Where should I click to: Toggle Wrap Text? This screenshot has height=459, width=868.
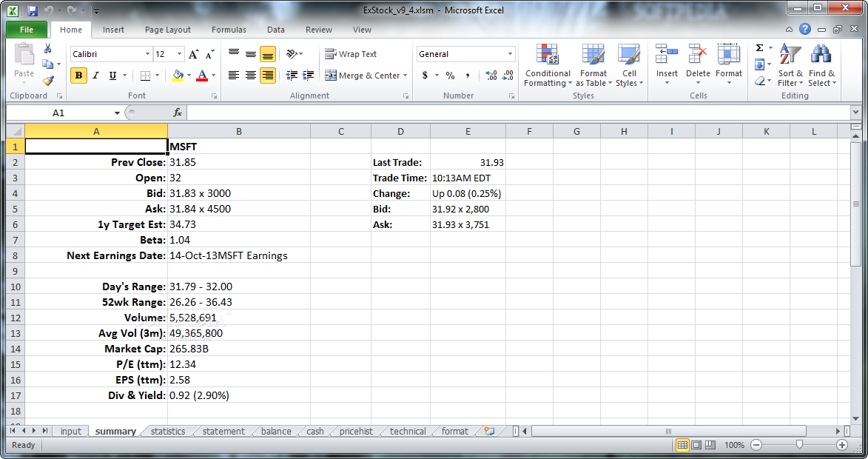(x=351, y=54)
